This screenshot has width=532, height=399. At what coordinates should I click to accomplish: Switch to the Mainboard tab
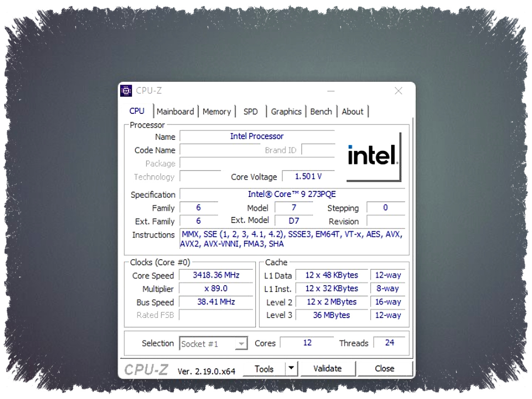tap(175, 112)
